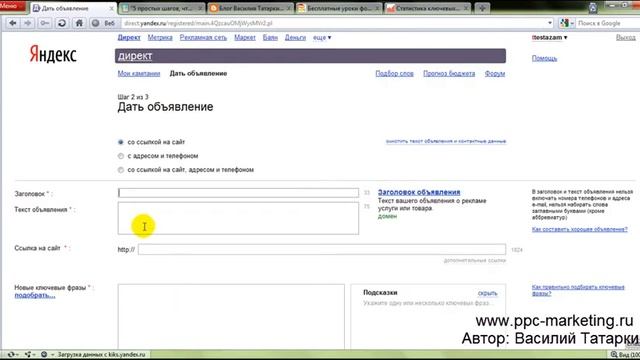Click the Яндекс logo
The width and height of the screenshot is (640, 360).
pyautogui.click(x=53, y=54)
